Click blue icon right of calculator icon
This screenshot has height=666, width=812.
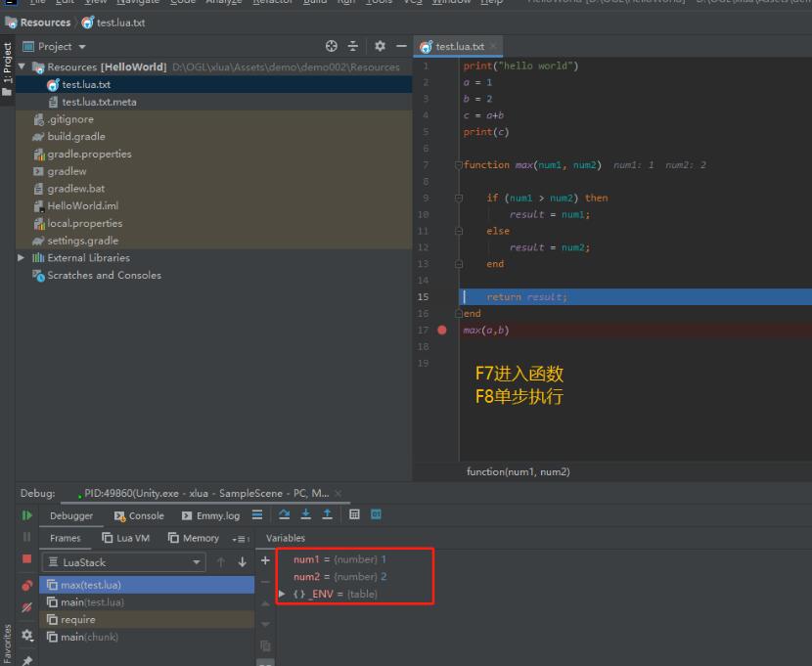[x=376, y=514]
